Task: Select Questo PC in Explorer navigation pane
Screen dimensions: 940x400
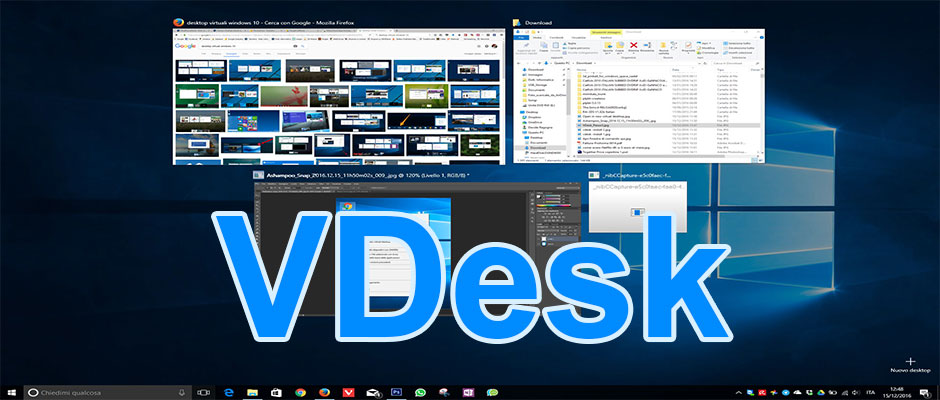Action: click(x=533, y=133)
